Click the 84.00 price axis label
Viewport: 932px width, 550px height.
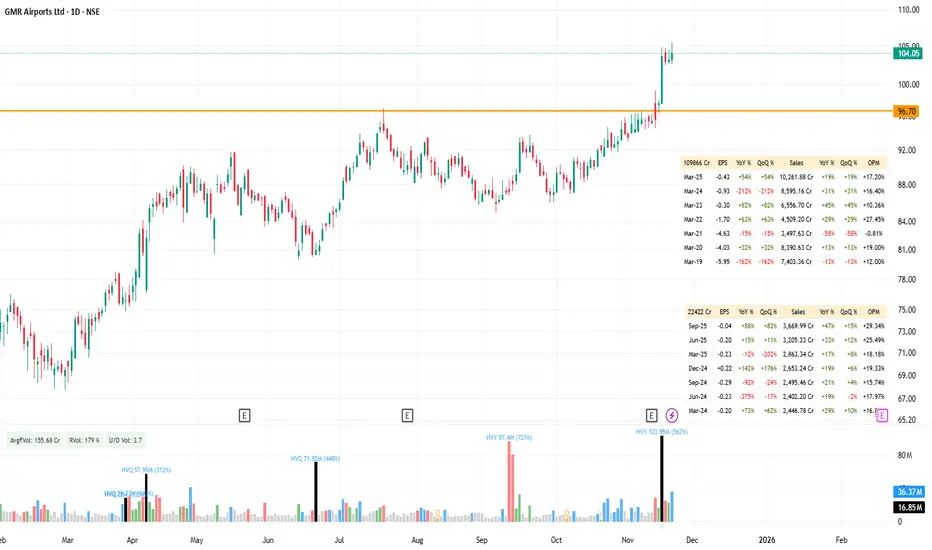pyautogui.click(x=907, y=222)
